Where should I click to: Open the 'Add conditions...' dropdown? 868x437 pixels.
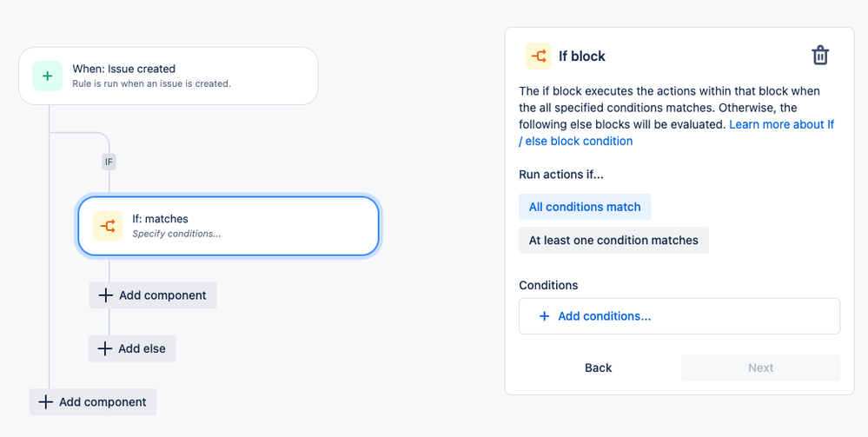coord(679,316)
